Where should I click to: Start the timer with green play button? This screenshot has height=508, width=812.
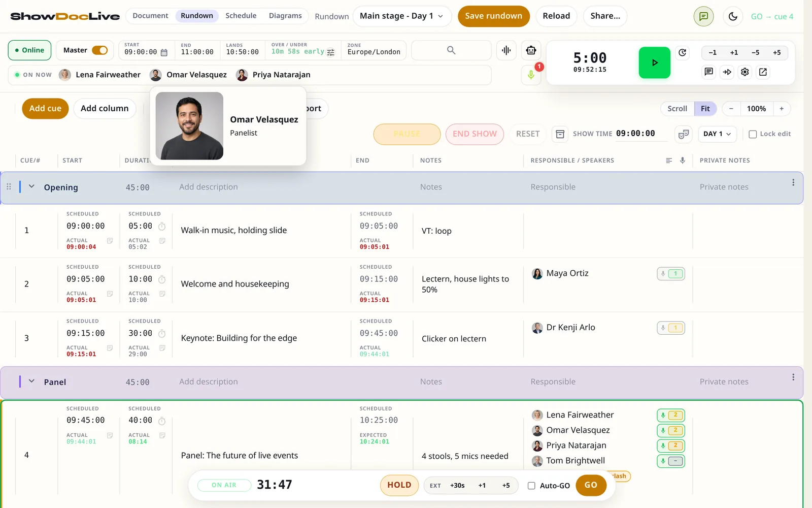coord(654,62)
